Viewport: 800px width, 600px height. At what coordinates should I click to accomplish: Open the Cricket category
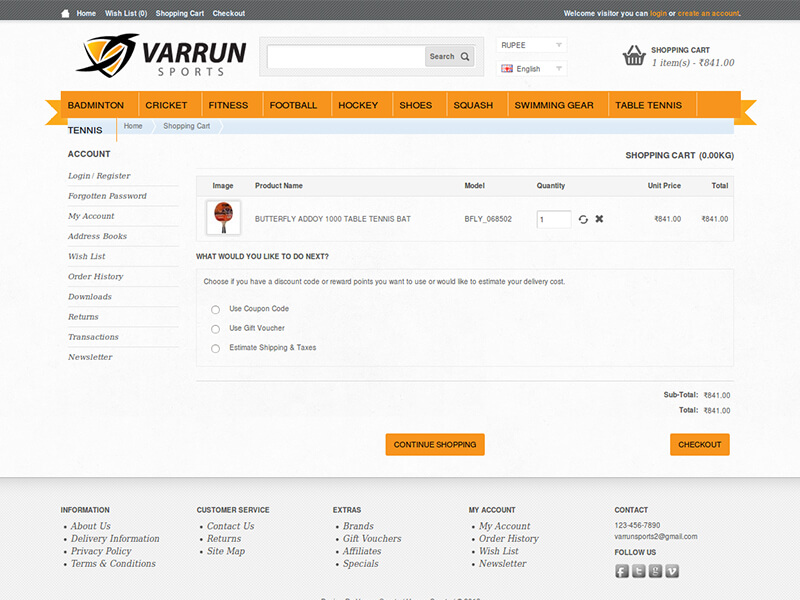click(x=166, y=105)
